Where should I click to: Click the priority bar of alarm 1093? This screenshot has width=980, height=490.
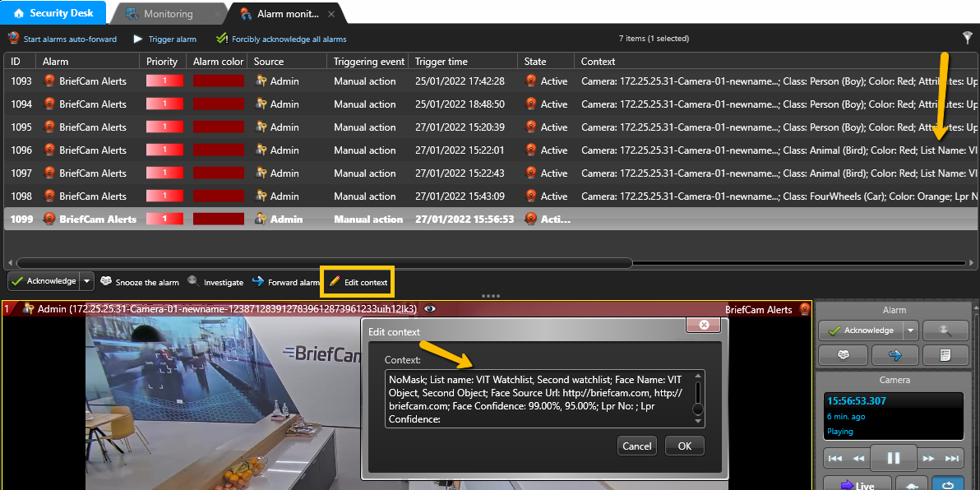tap(164, 81)
